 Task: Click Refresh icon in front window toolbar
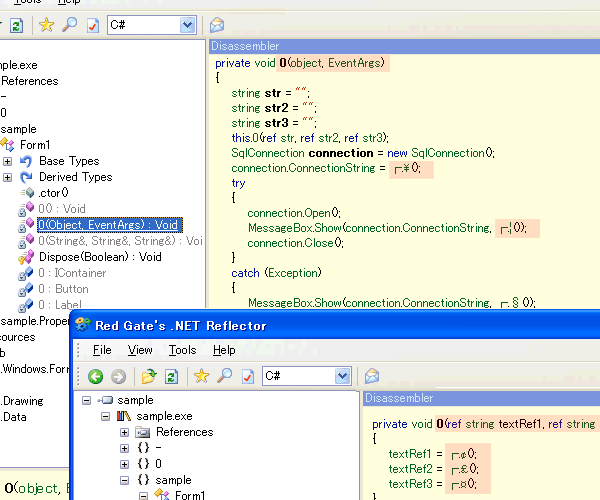[171, 376]
